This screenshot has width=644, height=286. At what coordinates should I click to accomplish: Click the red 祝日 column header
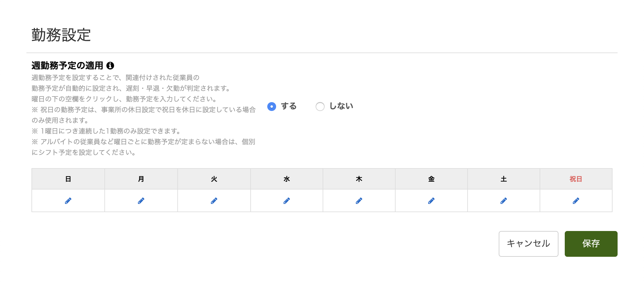tap(576, 179)
